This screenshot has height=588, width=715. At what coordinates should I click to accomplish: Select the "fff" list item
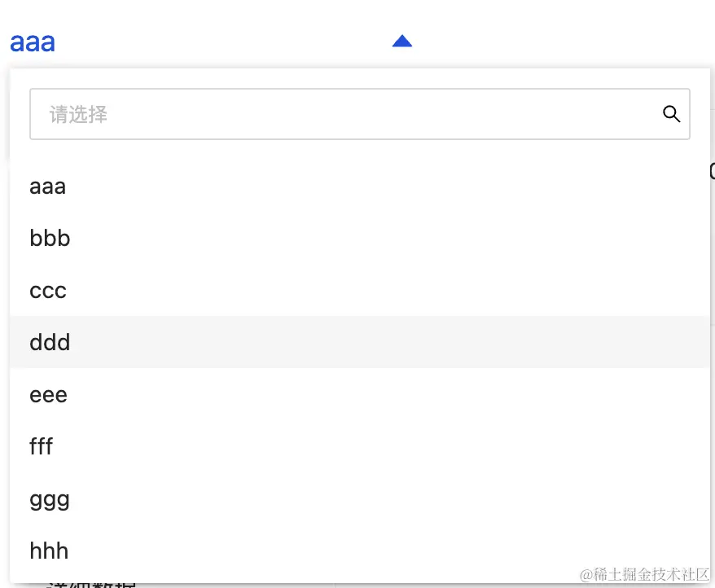(x=42, y=446)
